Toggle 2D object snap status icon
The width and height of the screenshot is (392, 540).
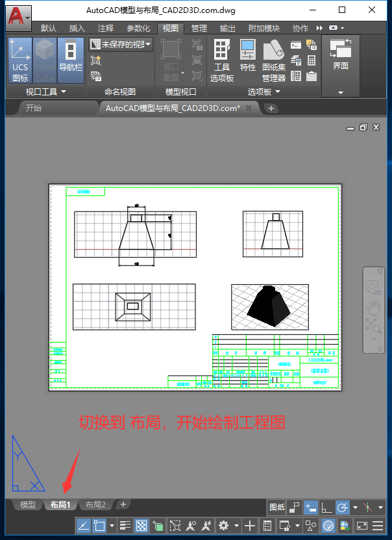(x=99, y=526)
